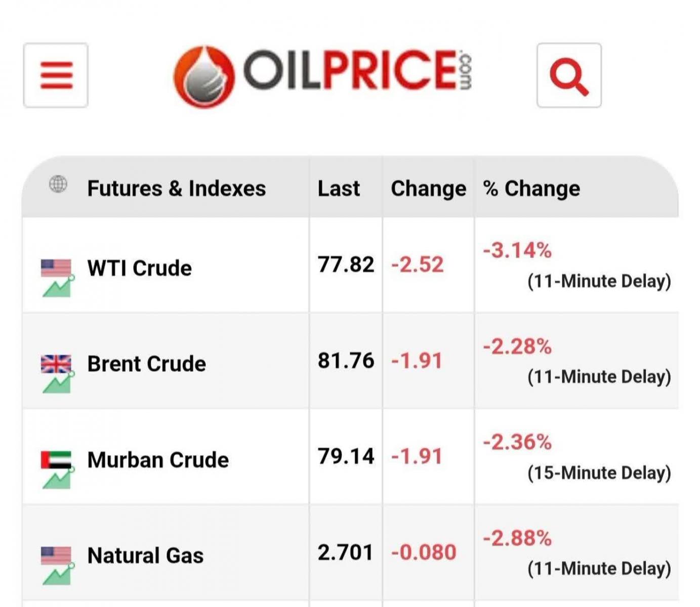This screenshot has width=700, height=607.
Task: Click the Last column header
Action: click(x=339, y=189)
